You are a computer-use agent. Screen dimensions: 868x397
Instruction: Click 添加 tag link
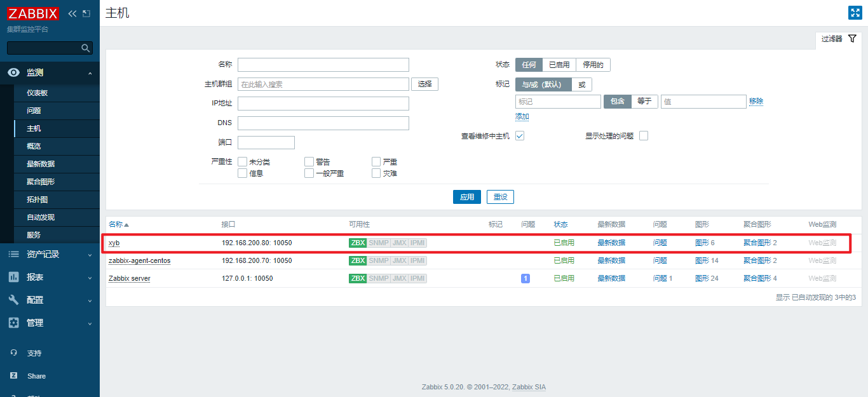click(x=522, y=117)
